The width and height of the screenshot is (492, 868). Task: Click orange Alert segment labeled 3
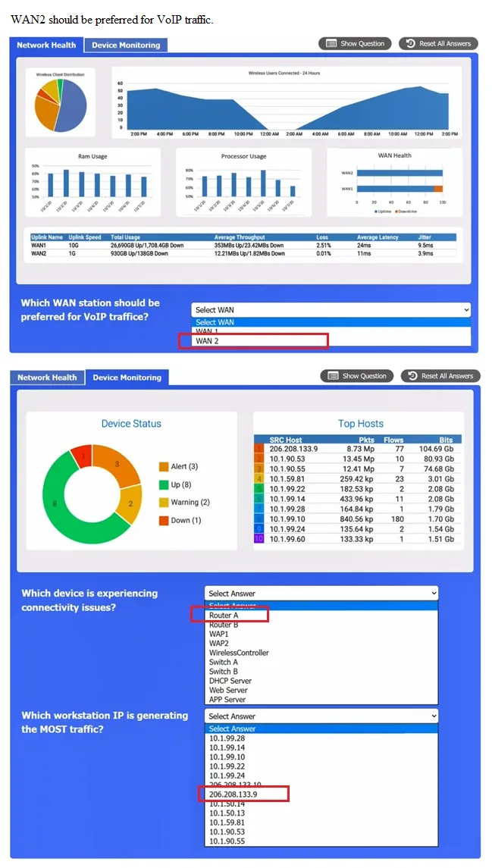(x=117, y=464)
